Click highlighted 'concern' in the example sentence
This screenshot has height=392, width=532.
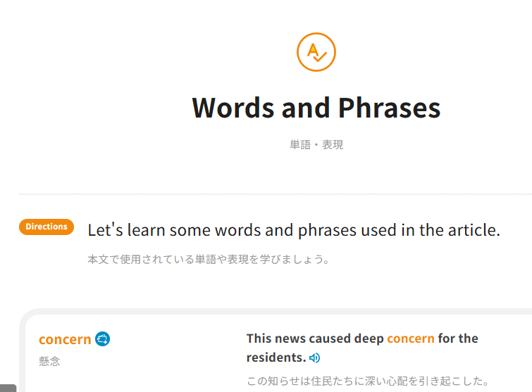point(411,339)
